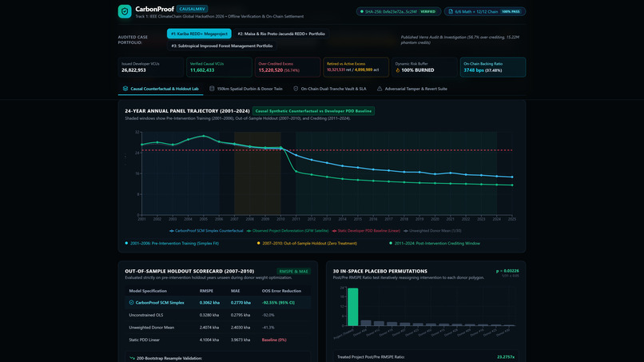This screenshot has width=644, height=362.
Task: Click the warning triangle on Adversarial Tamper tab
Action: coord(380,89)
